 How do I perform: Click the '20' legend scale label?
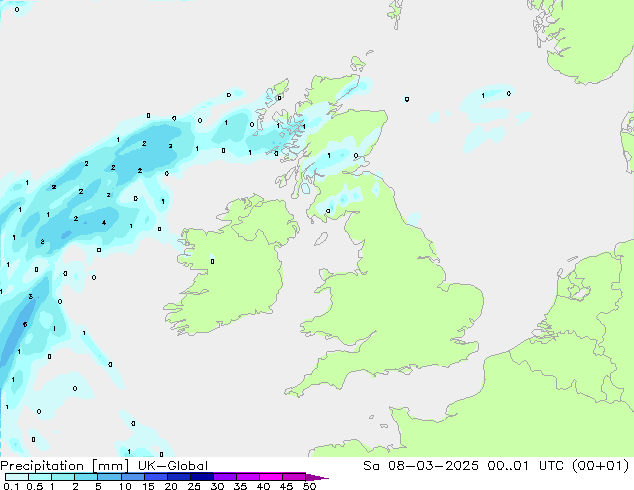171,486
